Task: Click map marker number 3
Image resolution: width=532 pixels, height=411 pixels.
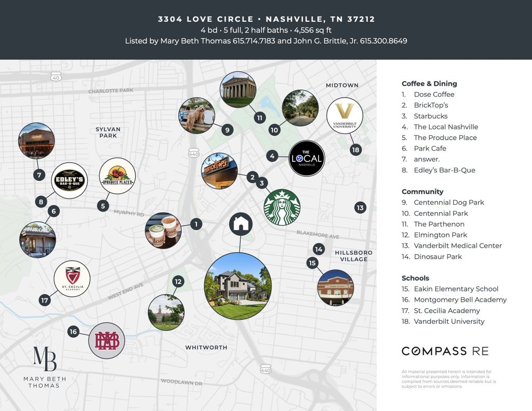Action: point(262,183)
